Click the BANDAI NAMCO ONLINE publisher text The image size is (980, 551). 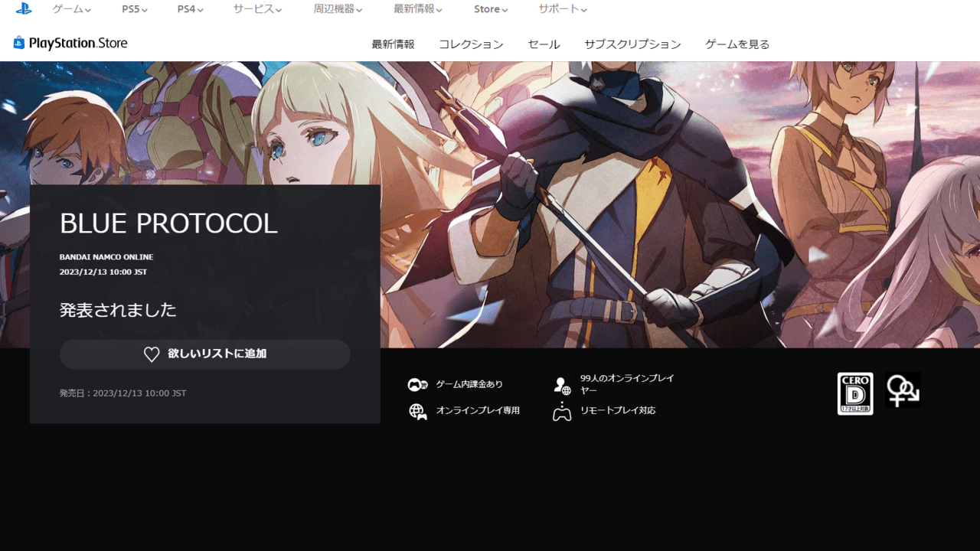tap(106, 257)
